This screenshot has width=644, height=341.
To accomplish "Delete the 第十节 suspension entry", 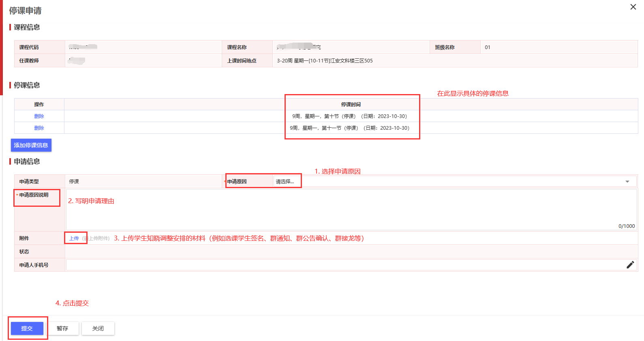I will (39, 116).
